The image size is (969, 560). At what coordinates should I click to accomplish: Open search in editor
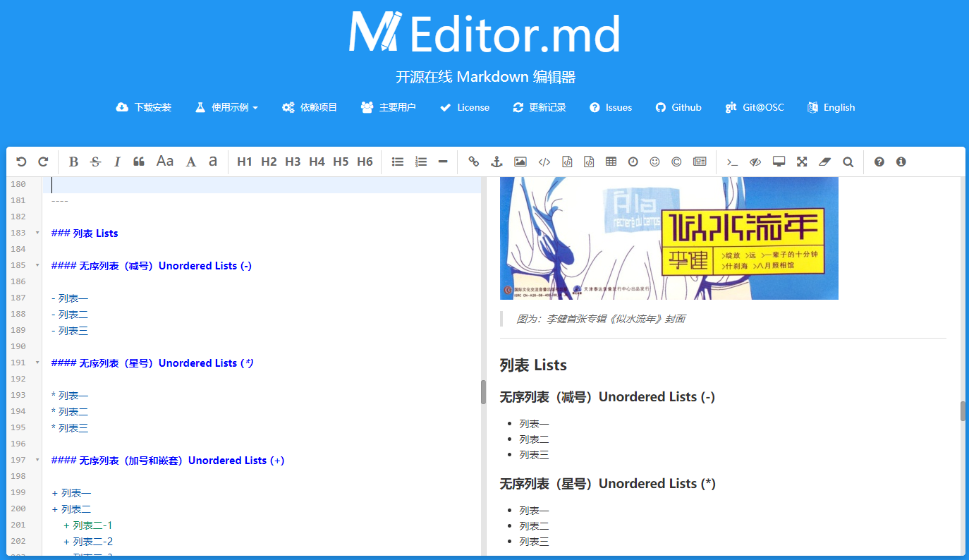coord(848,162)
